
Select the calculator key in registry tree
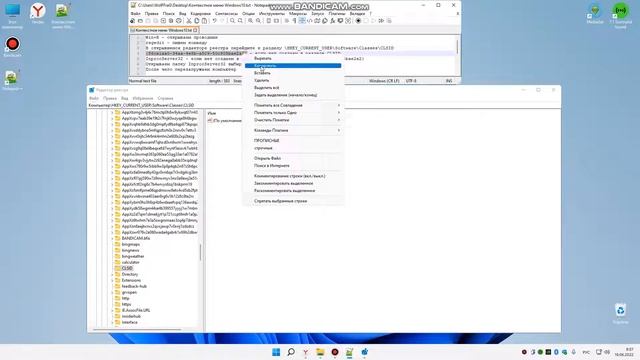pyautogui.click(x=130, y=262)
